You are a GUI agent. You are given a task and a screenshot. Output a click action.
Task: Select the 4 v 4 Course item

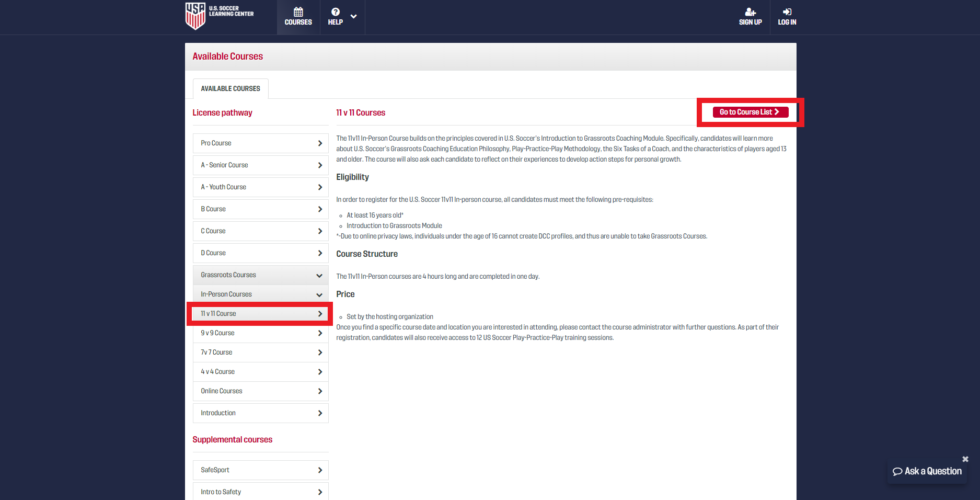coord(261,372)
